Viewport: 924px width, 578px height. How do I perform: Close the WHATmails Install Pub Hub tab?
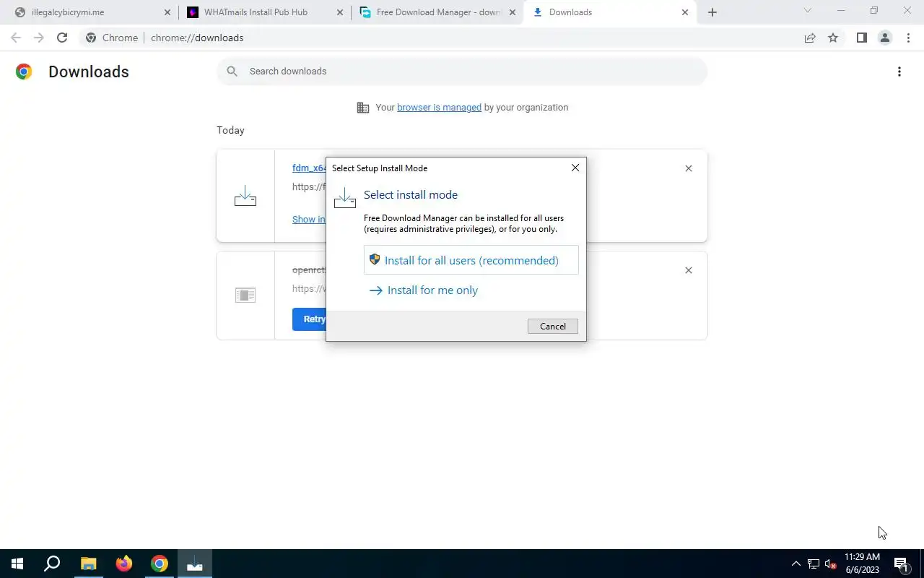(x=339, y=12)
